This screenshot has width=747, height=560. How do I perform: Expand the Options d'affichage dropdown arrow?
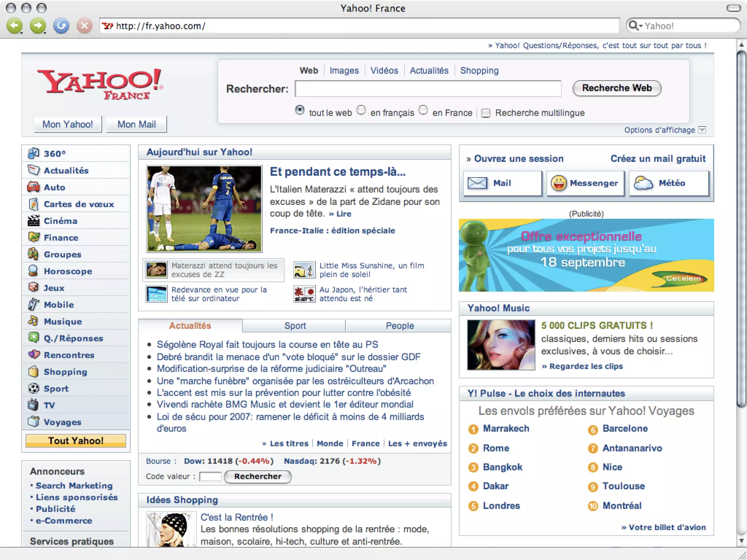click(x=702, y=130)
